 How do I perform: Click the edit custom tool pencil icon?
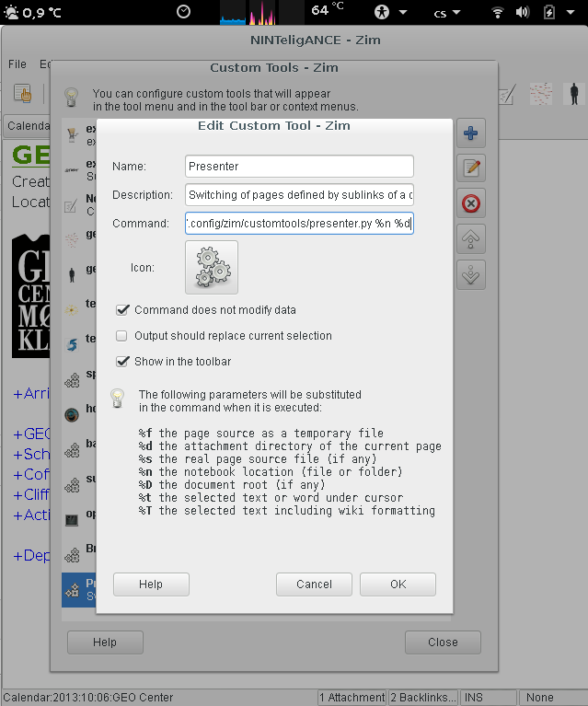[x=471, y=168]
